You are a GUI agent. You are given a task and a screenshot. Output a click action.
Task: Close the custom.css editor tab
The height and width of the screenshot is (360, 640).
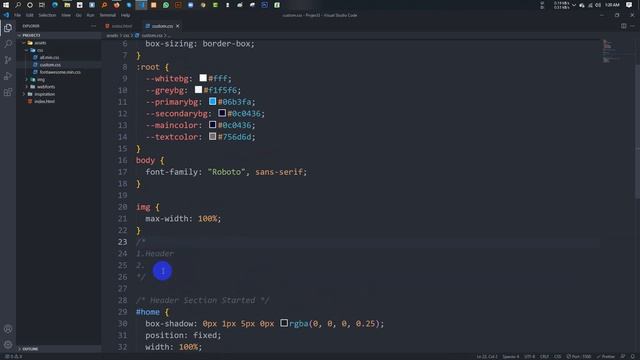click(x=178, y=26)
